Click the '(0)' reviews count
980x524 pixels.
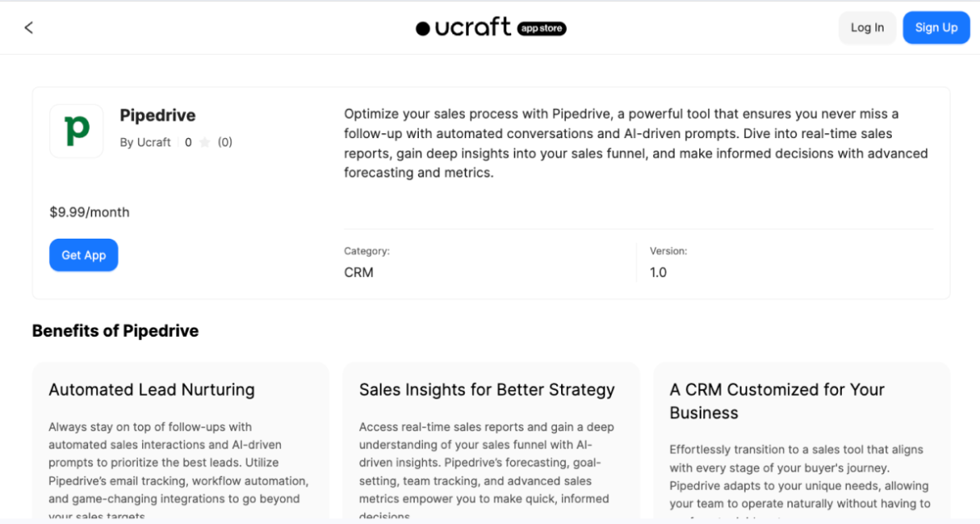[x=224, y=141]
